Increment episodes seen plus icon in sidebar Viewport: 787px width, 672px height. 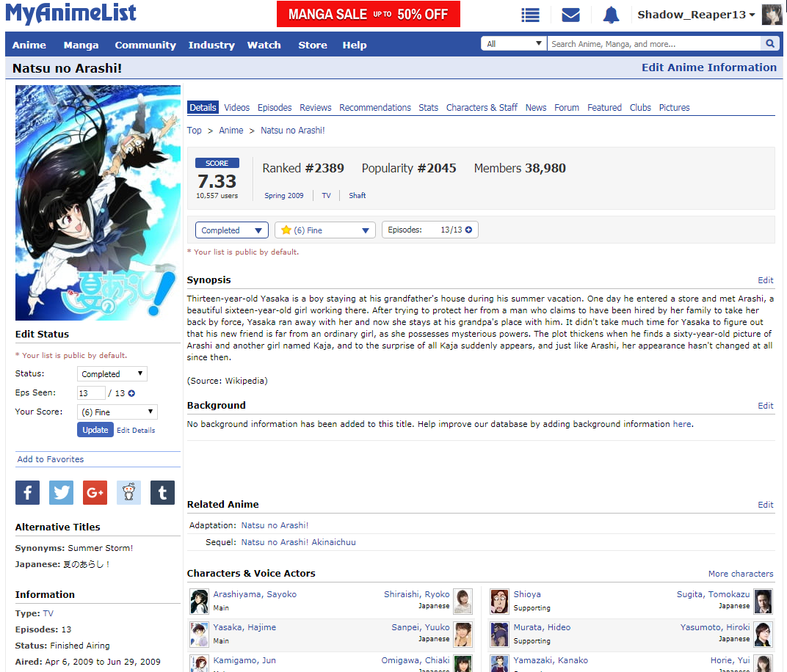pyautogui.click(x=132, y=393)
